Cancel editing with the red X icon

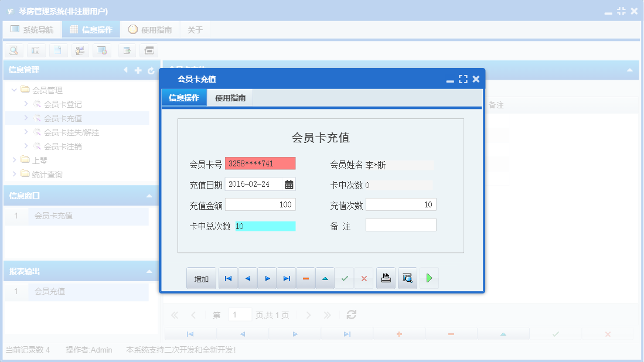click(x=363, y=278)
